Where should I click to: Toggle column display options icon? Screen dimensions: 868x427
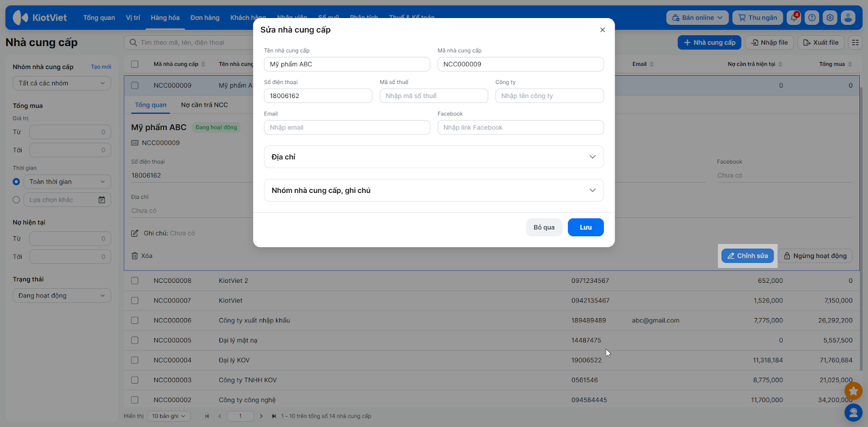pos(856,42)
